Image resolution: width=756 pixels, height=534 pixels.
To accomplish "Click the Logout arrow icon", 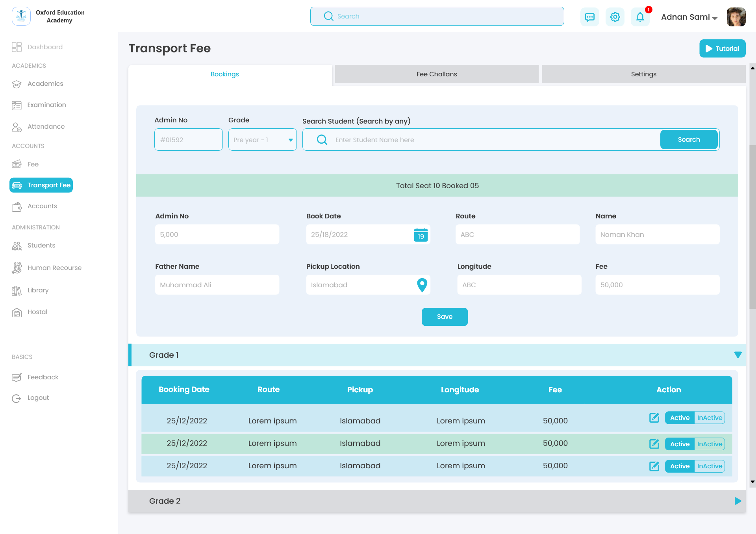I will 17,398.
